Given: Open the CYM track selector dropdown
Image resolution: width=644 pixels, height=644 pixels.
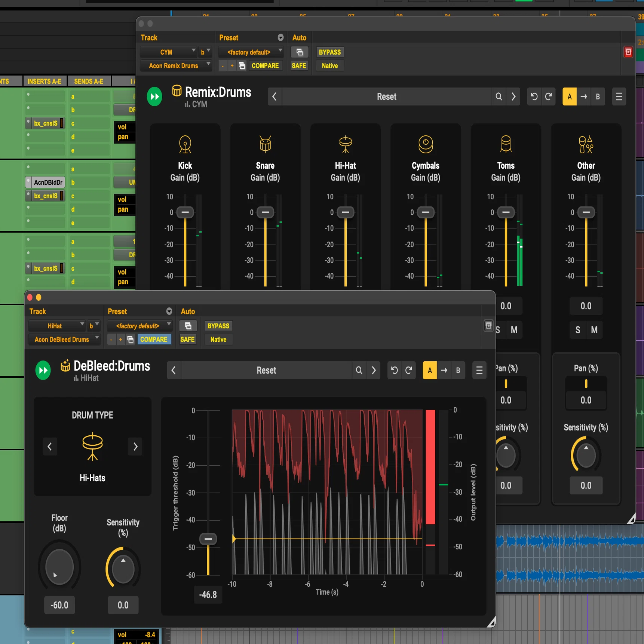Looking at the screenshot, I should point(168,52).
